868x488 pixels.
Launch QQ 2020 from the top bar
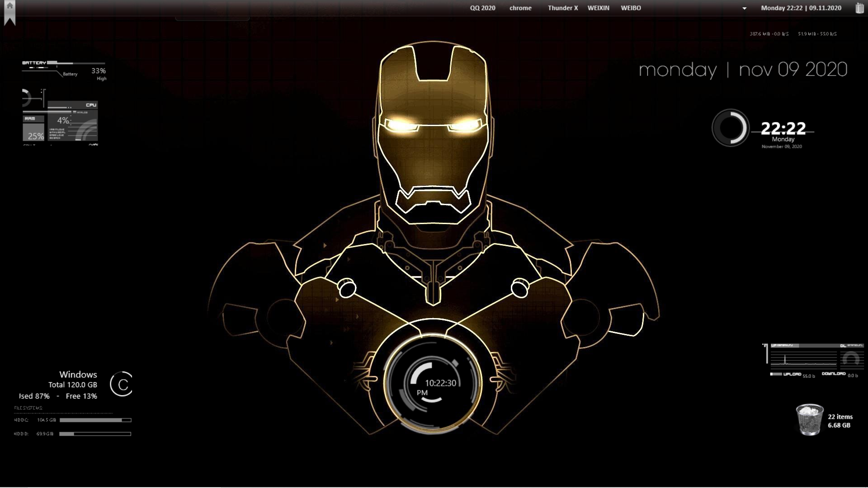tap(482, 8)
